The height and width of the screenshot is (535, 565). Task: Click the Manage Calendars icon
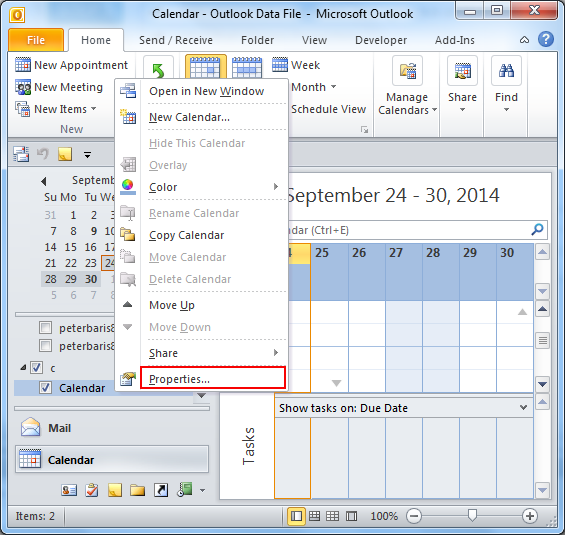click(x=408, y=71)
